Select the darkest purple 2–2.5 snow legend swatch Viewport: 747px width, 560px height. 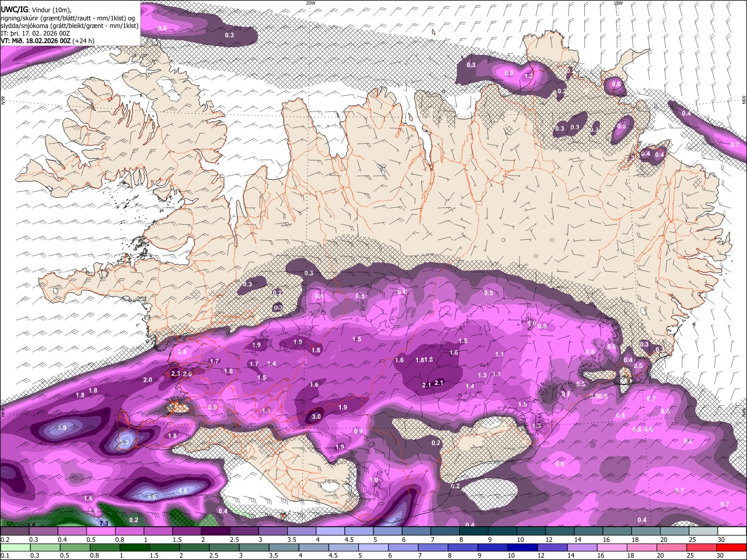[x=215, y=531]
